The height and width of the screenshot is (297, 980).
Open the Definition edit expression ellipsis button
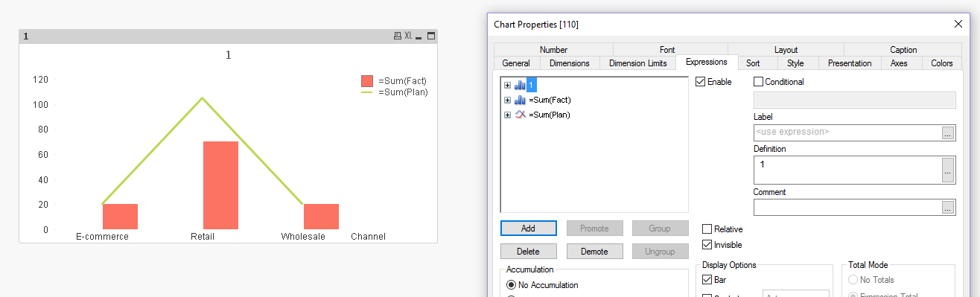948,170
